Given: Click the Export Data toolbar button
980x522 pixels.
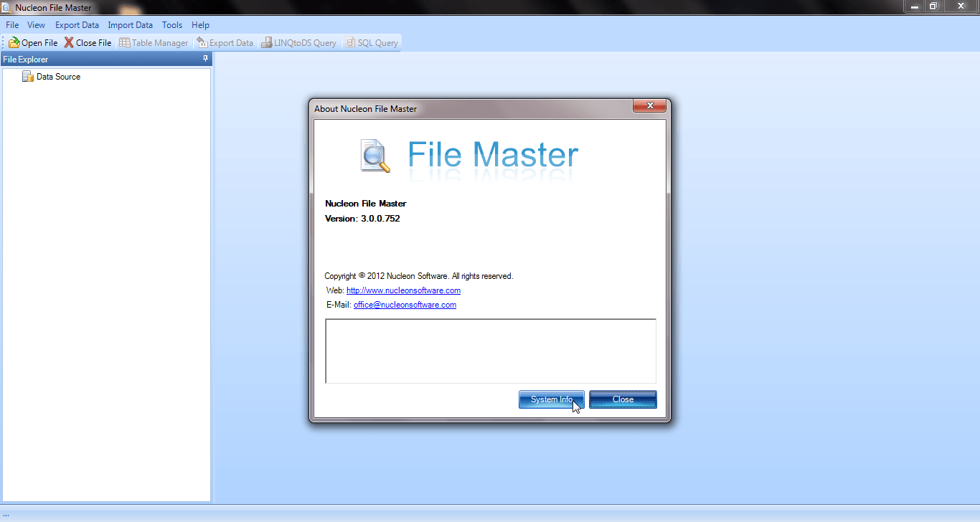Looking at the screenshot, I should pos(225,43).
